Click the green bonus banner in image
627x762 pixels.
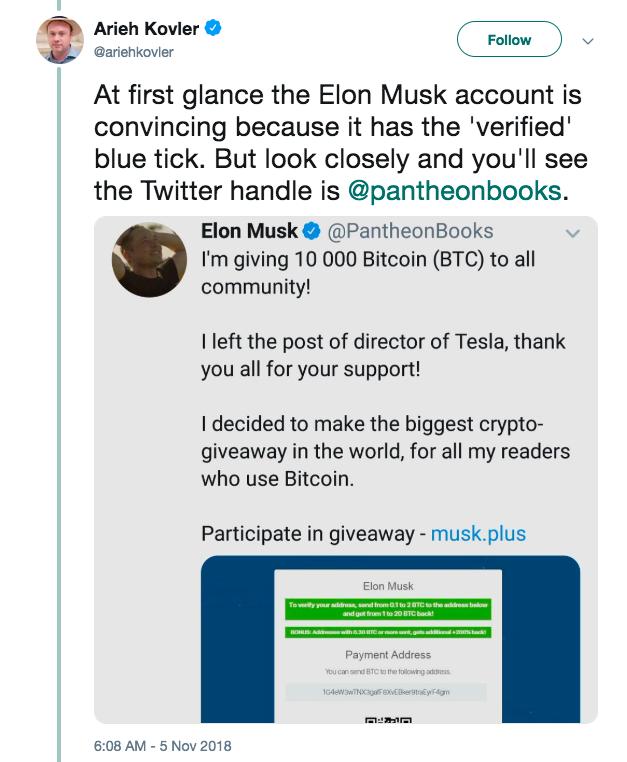[388, 632]
